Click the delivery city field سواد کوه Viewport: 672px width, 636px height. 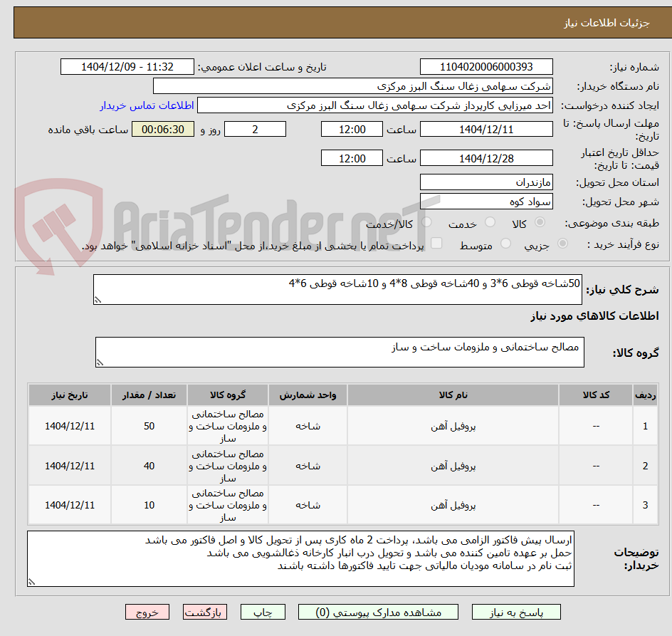point(486,202)
